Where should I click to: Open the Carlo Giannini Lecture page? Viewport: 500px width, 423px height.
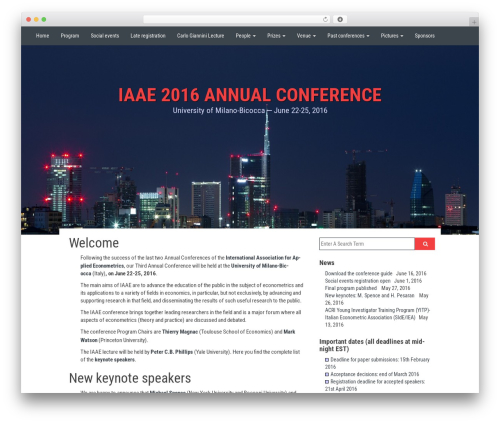click(200, 36)
